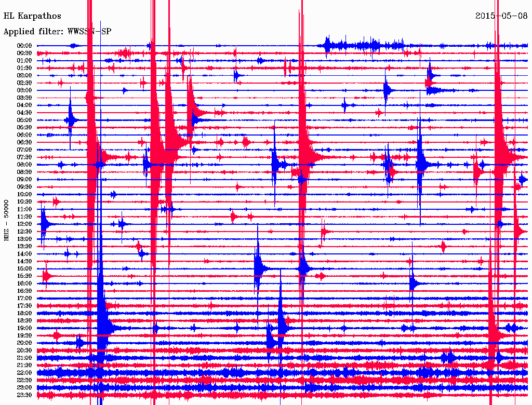Select the 14:00 time label
This screenshot has height=405, width=532.
tap(24, 254)
